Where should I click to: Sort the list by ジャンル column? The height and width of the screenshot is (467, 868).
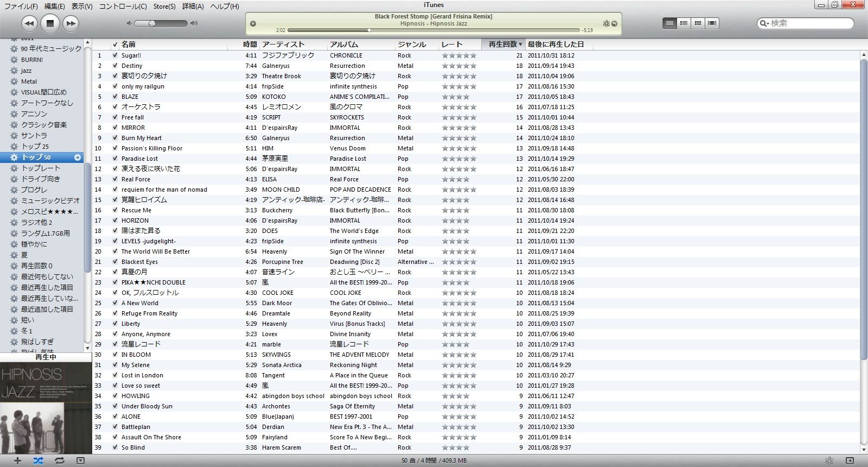click(x=417, y=45)
